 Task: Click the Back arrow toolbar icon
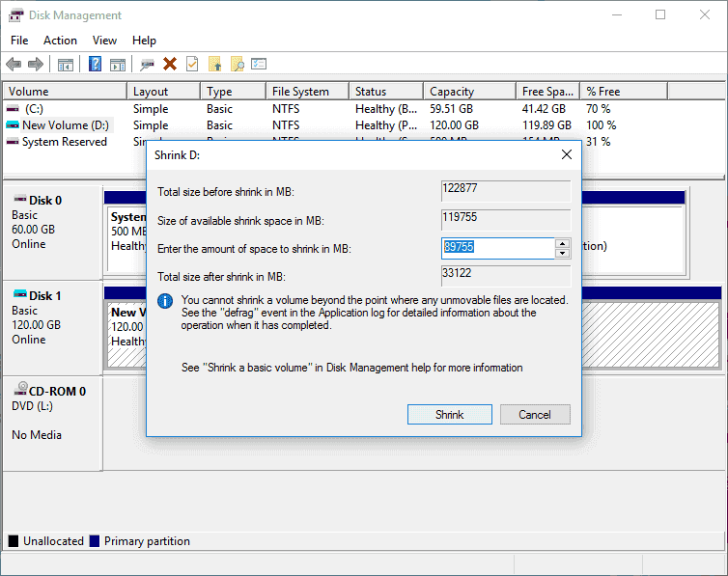point(14,65)
